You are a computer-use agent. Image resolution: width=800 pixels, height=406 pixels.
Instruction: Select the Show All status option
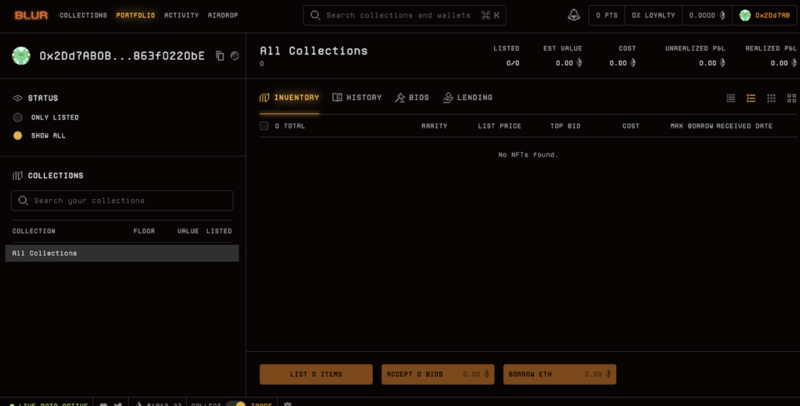click(x=17, y=135)
